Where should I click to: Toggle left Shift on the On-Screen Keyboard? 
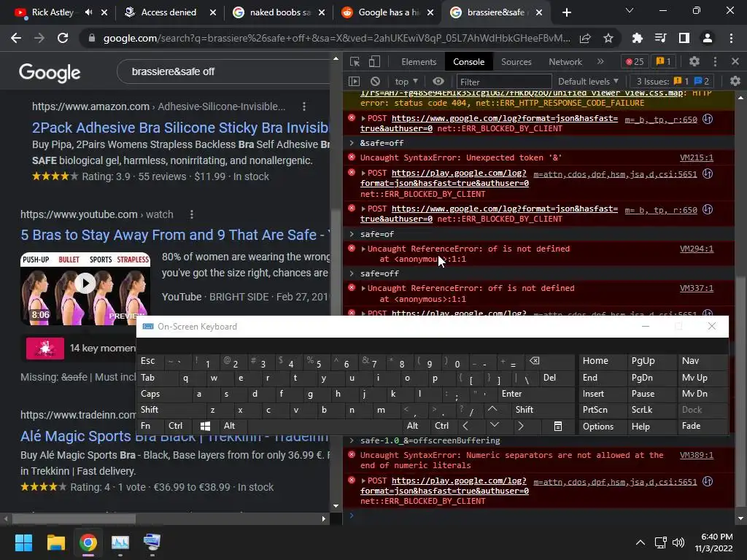click(x=172, y=410)
